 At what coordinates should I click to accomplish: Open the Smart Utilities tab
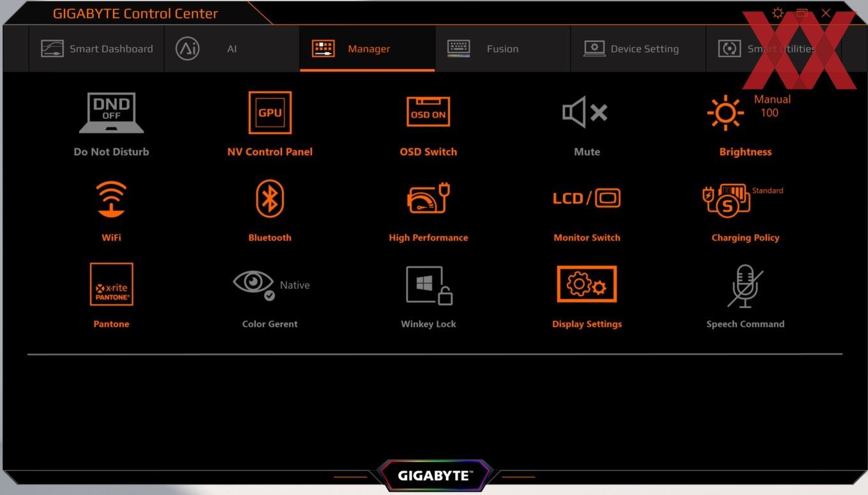pos(774,49)
